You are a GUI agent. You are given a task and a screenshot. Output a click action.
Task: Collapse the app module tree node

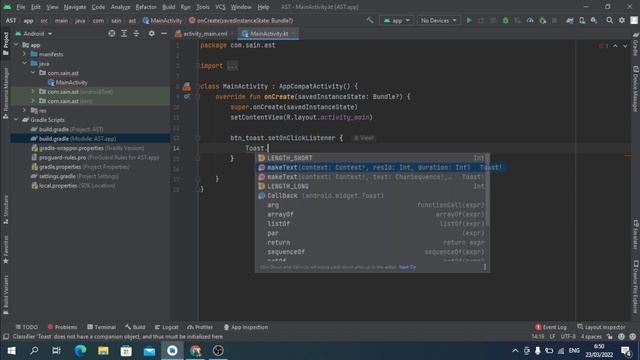[x=17, y=45]
